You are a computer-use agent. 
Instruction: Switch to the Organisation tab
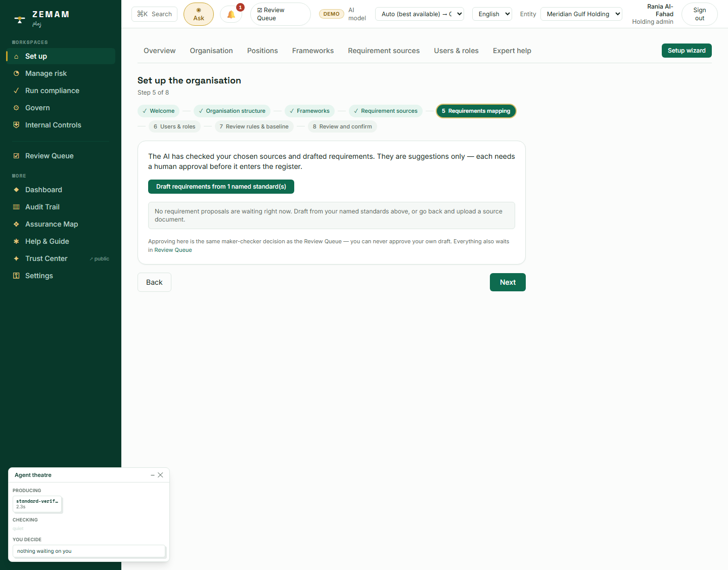pyautogui.click(x=211, y=51)
